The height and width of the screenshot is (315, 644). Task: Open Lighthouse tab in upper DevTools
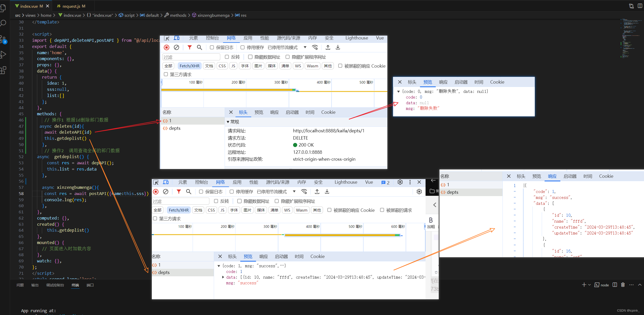(x=357, y=38)
